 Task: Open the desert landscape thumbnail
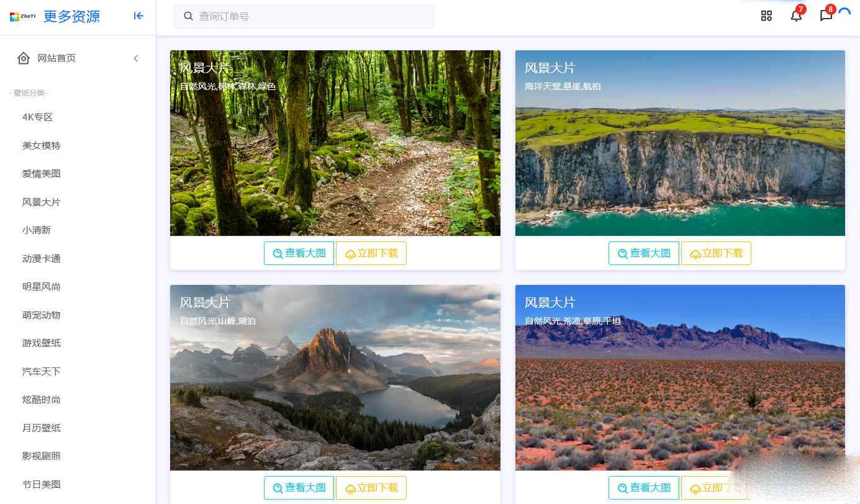tap(680, 377)
